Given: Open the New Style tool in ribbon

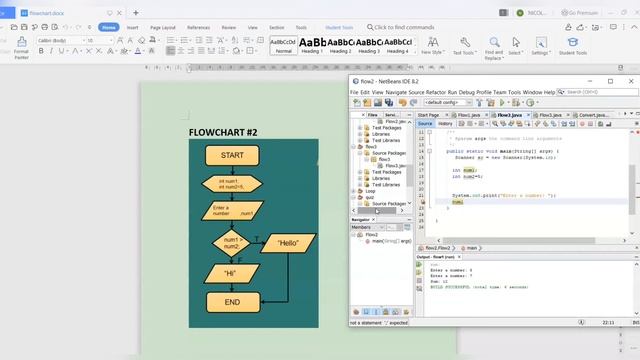Looking at the screenshot, I should click(433, 46).
